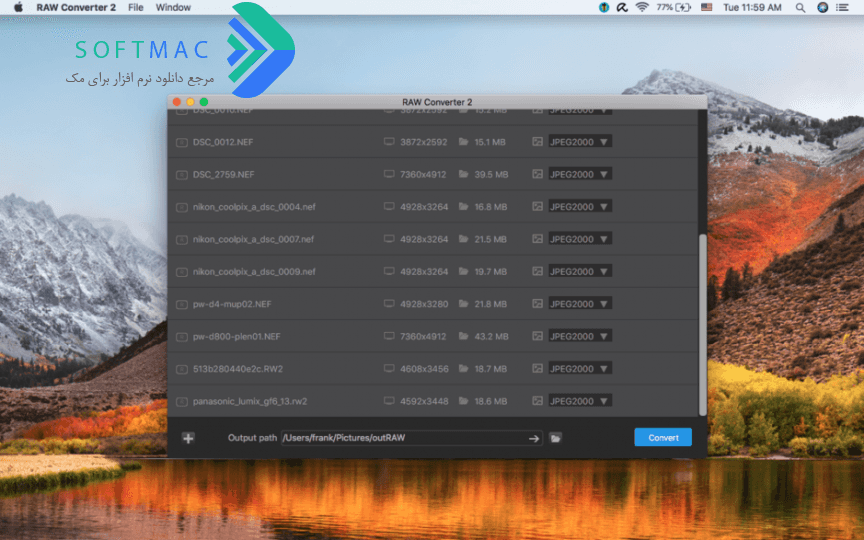Click the clock reading Tue 11:59 AM

pyautogui.click(x=752, y=7)
